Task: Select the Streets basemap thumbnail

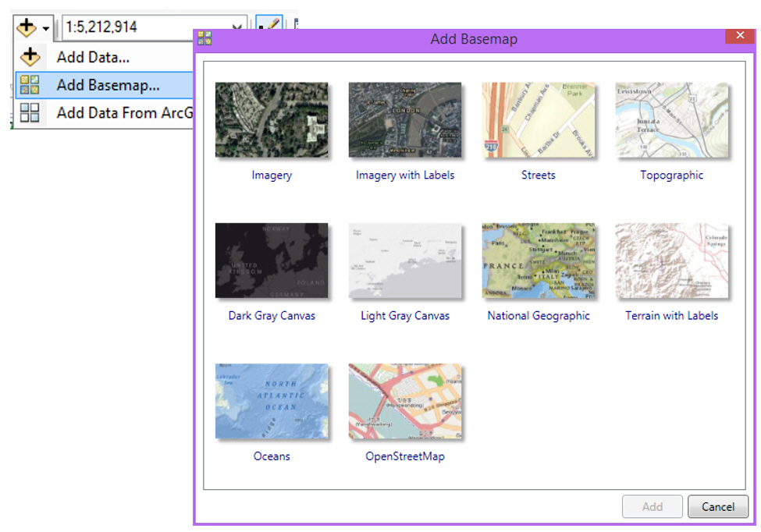Action: (x=539, y=119)
